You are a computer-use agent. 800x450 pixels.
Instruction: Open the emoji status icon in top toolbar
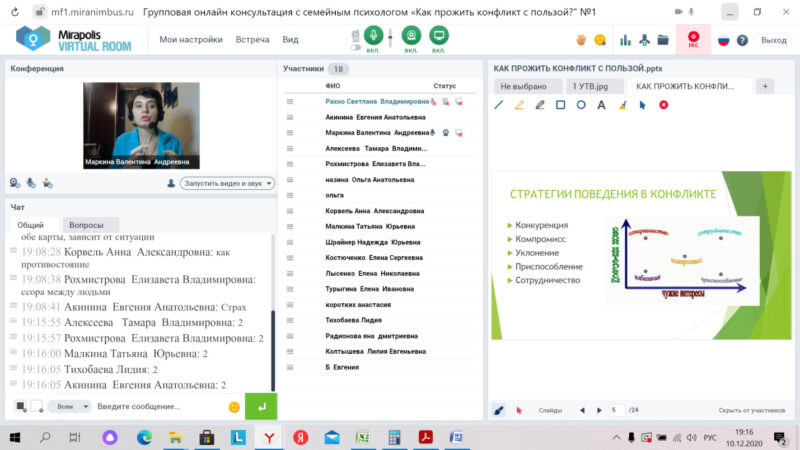point(600,40)
